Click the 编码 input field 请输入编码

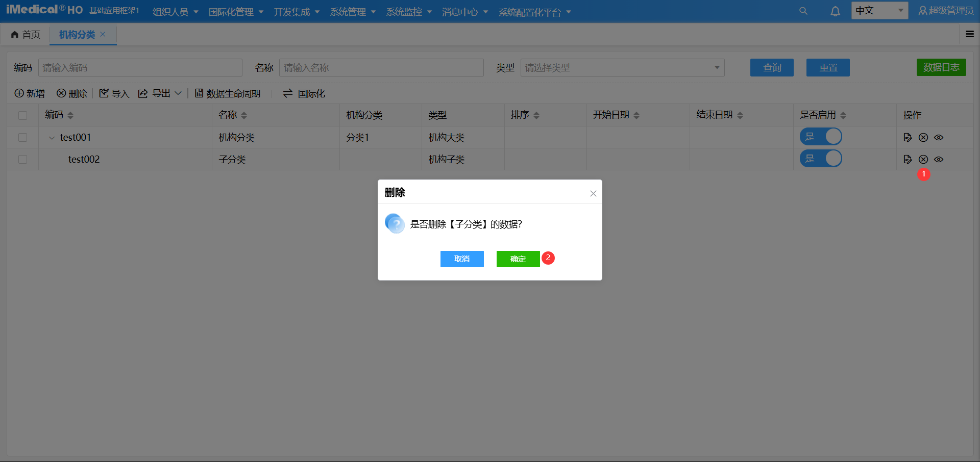coord(140,67)
